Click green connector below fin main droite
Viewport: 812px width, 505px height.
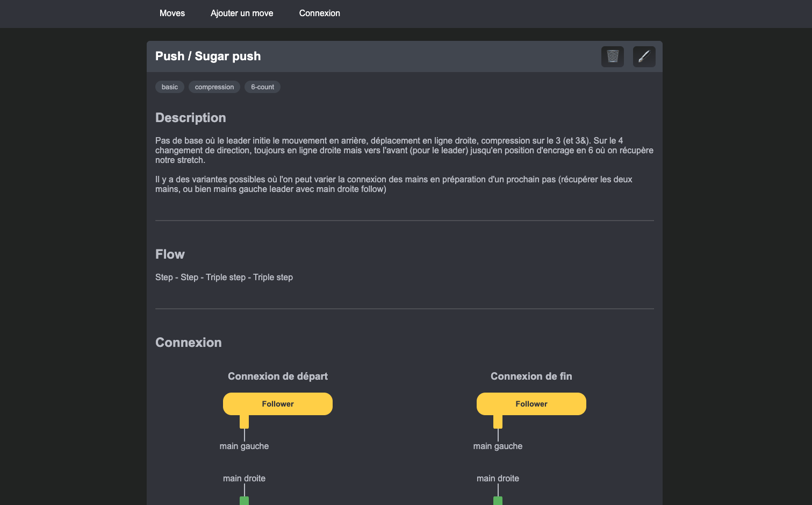(498, 501)
